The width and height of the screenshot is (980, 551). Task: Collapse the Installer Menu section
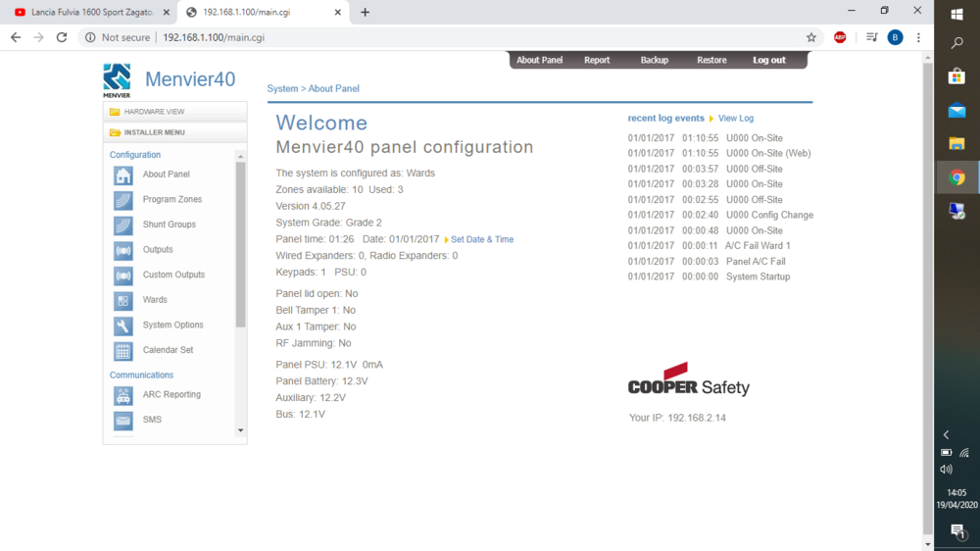tap(154, 132)
